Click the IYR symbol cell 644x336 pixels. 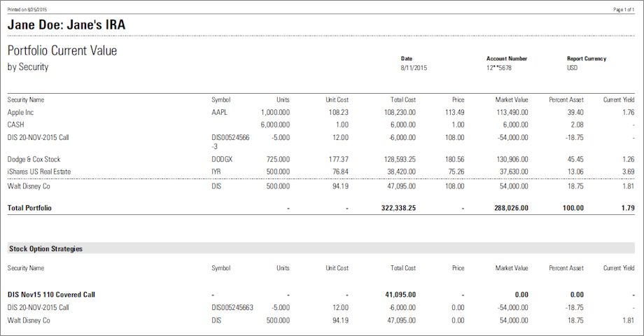[x=216, y=171]
